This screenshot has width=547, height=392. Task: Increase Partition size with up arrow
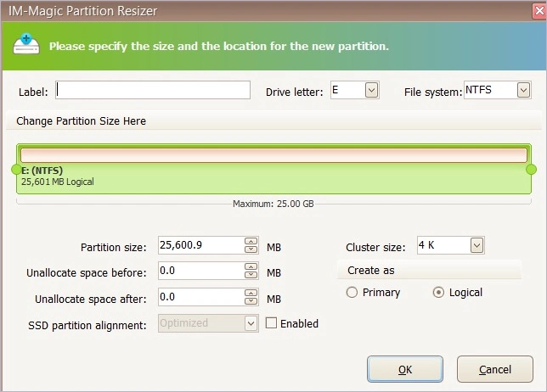251,241
